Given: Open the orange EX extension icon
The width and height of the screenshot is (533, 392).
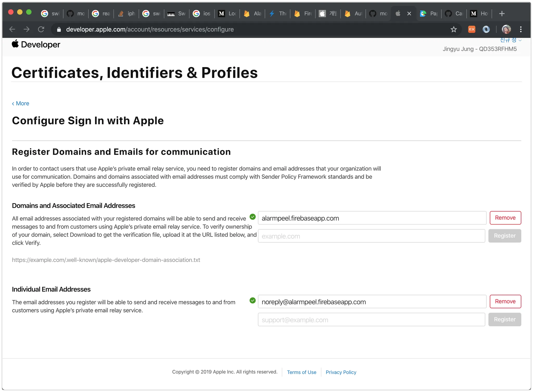Looking at the screenshot, I should [x=472, y=29].
